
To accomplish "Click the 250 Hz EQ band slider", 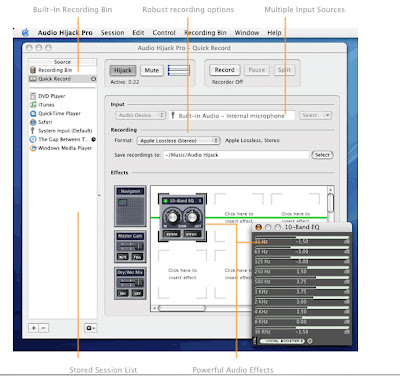I will tap(302, 267).
